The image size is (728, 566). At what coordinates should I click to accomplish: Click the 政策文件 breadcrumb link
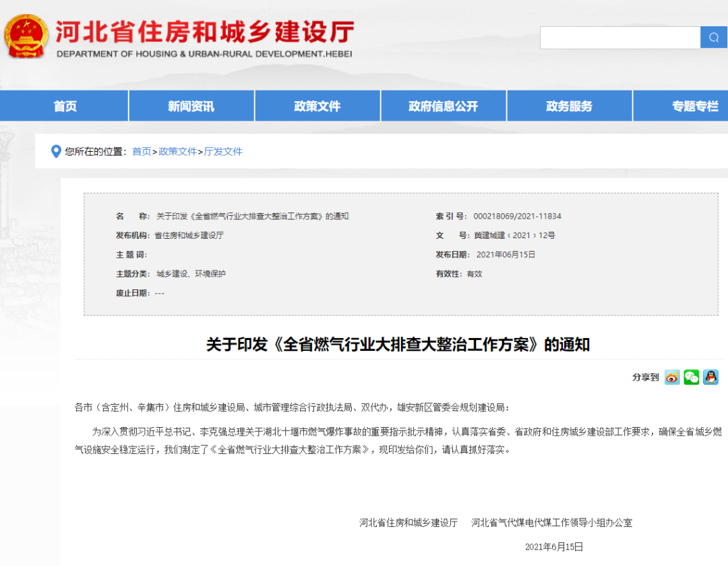pyautogui.click(x=178, y=152)
